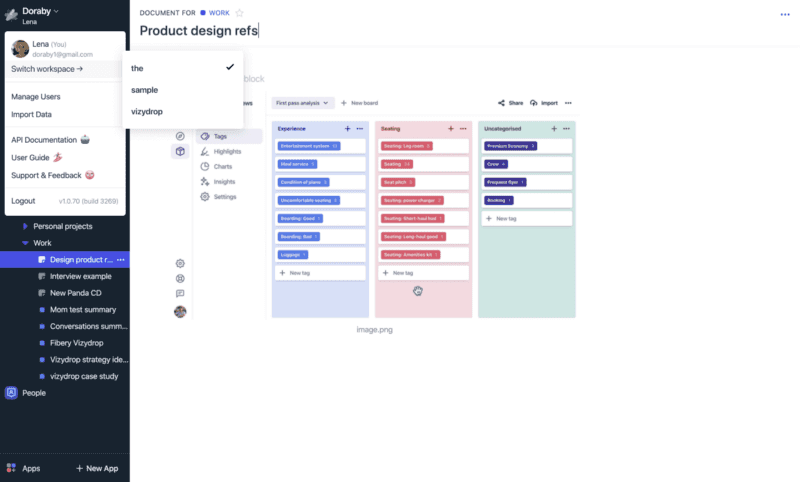Select Import Data menu entry
Screen dimensions: 800x482
point(32,114)
